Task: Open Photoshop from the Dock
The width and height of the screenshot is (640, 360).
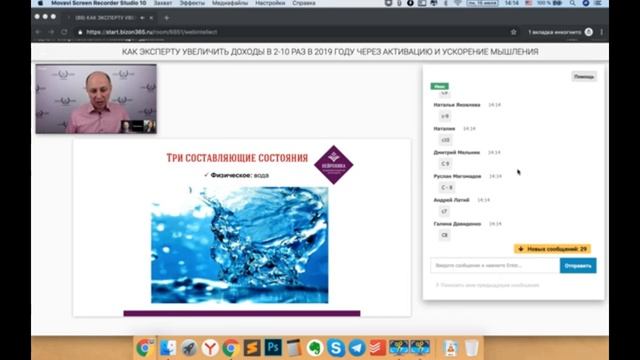Action: click(273, 348)
